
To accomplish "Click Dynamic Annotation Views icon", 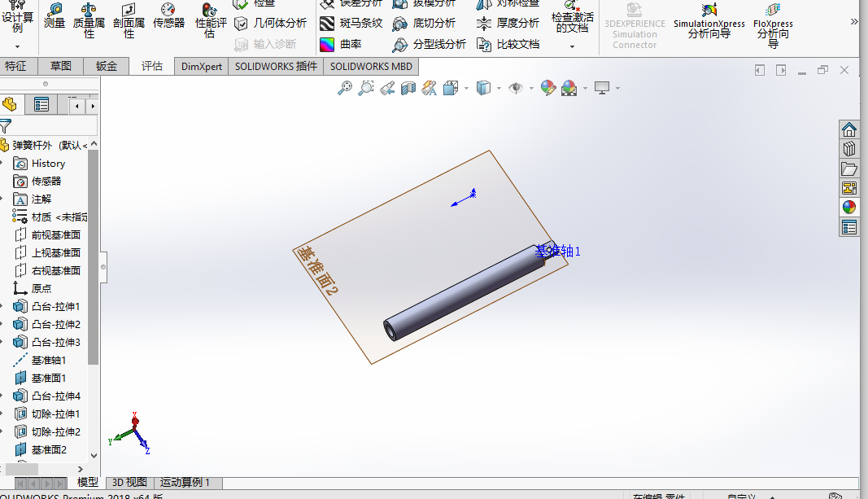I will click(429, 88).
